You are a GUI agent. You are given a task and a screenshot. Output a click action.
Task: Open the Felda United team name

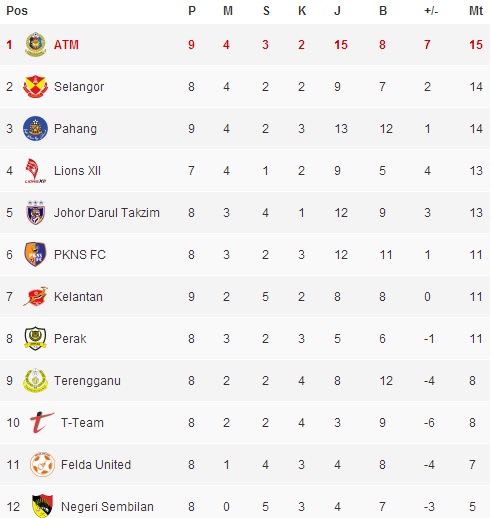[96, 465]
